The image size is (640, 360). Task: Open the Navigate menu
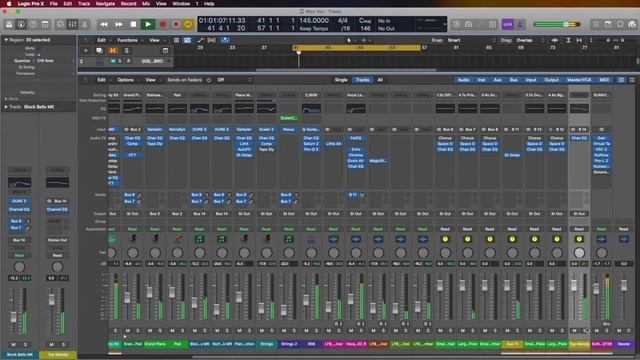click(105, 4)
